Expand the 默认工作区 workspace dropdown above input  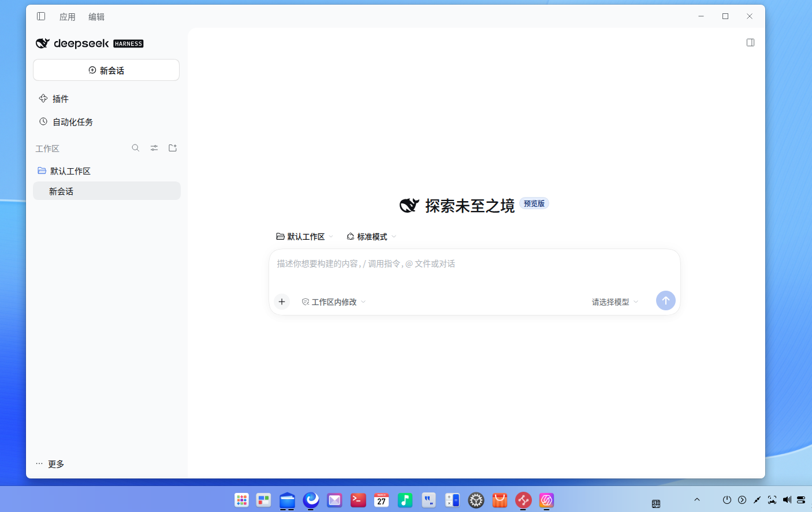click(x=304, y=236)
